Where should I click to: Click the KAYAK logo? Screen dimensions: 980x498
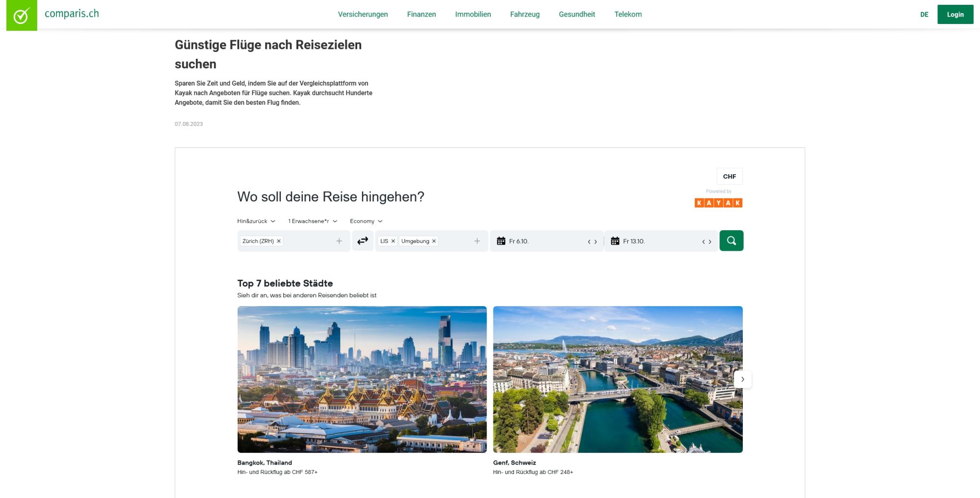(x=718, y=203)
